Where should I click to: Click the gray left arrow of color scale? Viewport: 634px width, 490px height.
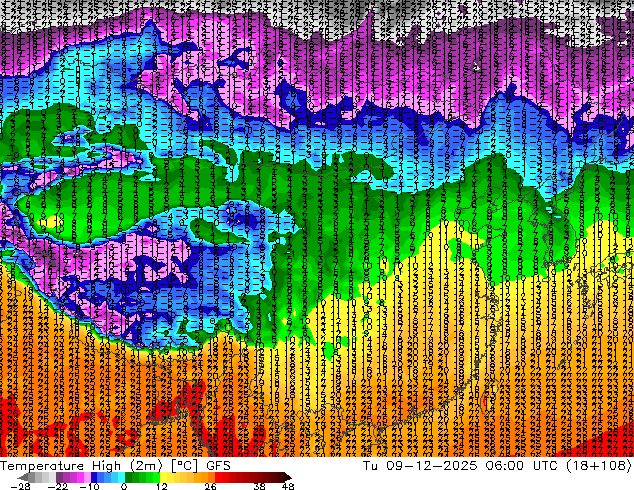(x=23, y=477)
